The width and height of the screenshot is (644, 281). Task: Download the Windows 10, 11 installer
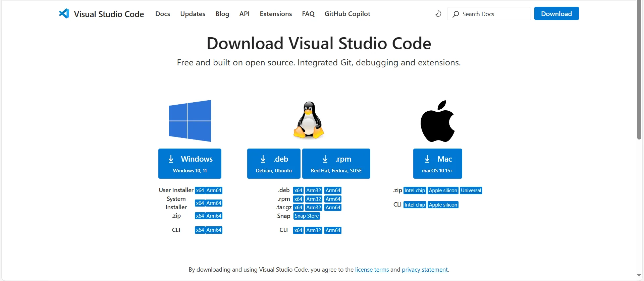click(x=190, y=164)
